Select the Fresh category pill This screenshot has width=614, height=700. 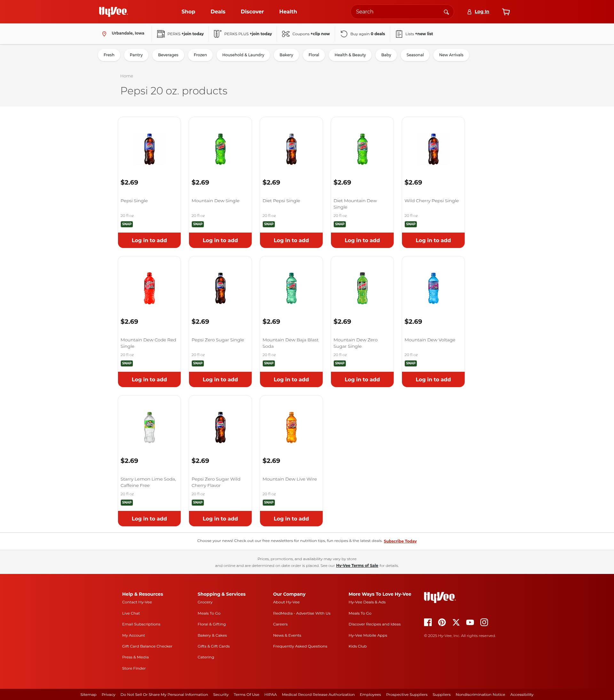click(109, 55)
